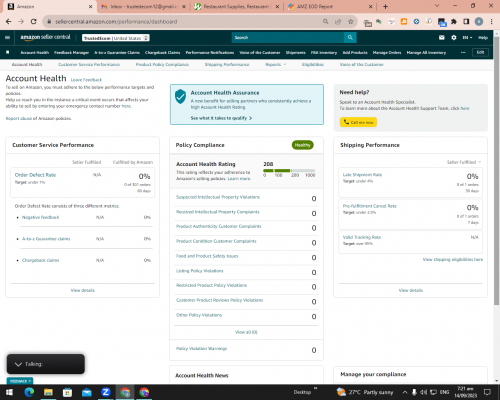Click the search magnifier button in Seller Central
Viewport: 500px width, 400px height.
(350, 37)
